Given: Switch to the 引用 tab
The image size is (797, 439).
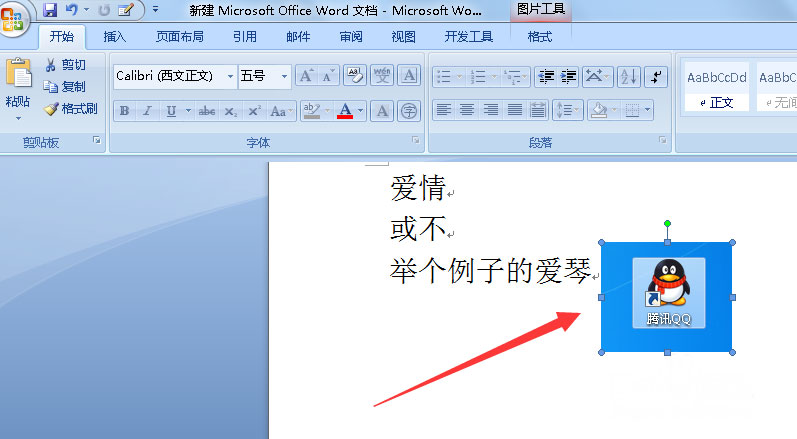Looking at the screenshot, I should click(245, 37).
